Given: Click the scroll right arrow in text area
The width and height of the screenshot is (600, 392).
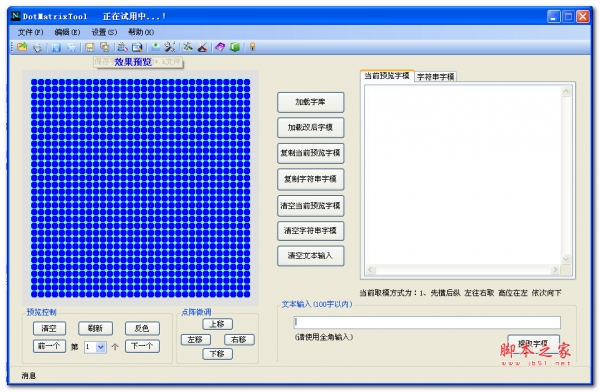Looking at the screenshot, I should [x=555, y=270].
